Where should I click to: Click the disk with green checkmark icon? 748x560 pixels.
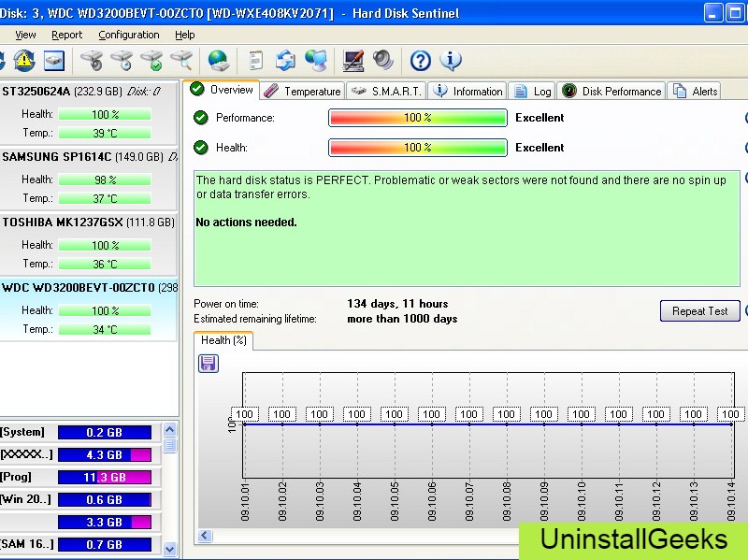pyautogui.click(x=151, y=61)
